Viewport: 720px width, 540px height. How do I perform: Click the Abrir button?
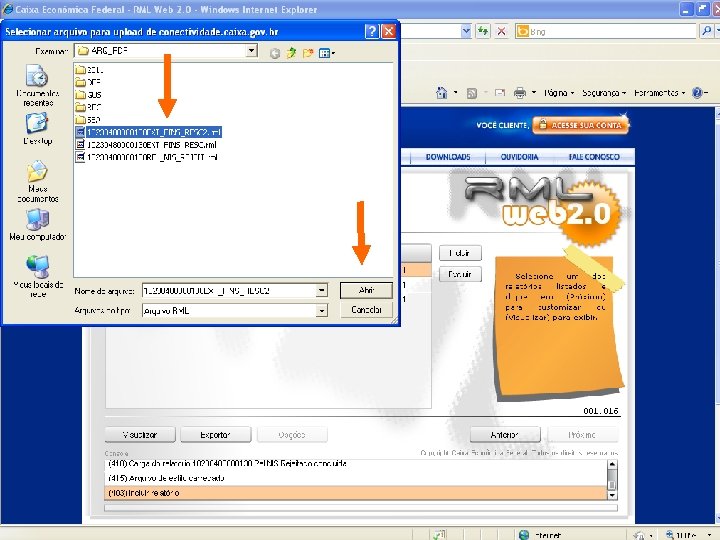[366, 290]
